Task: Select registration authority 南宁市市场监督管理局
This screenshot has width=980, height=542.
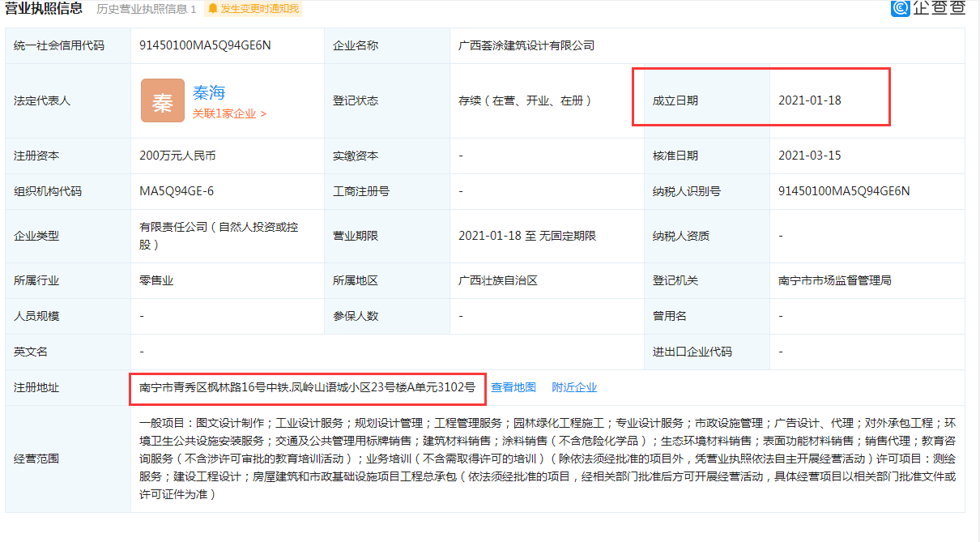Action: (x=835, y=280)
